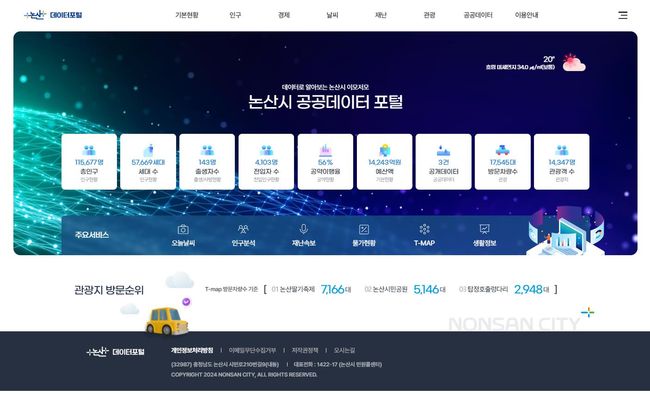Select 인구 in the top menu
This screenshot has height=395, width=650.
pos(235,15)
